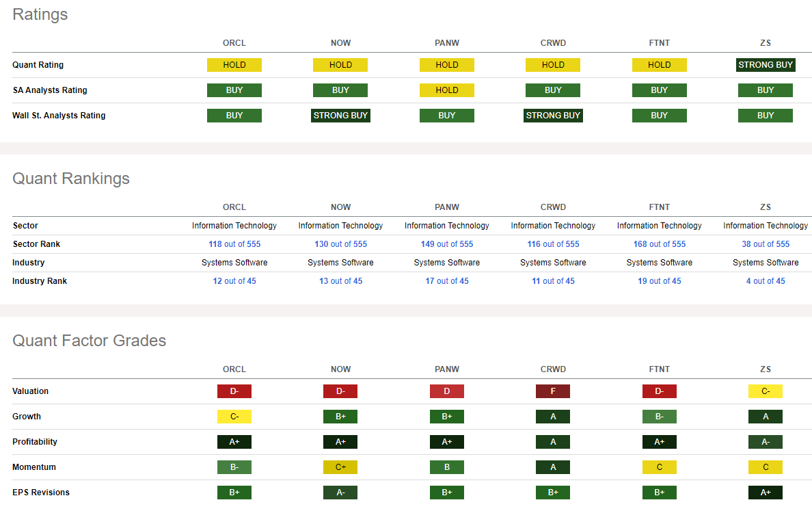Viewport: 812px width, 511px height.
Task: Select the Industry Rank row label
Action: pyautogui.click(x=40, y=281)
